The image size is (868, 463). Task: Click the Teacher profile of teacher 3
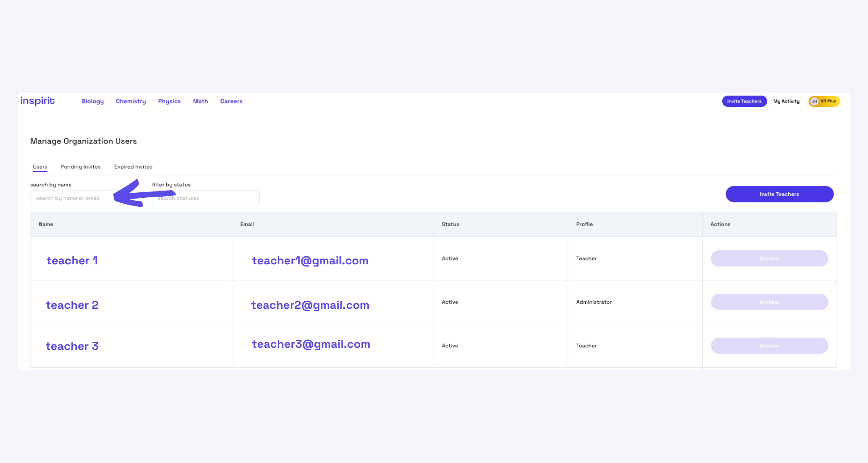pyautogui.click(x=587, y=346)
